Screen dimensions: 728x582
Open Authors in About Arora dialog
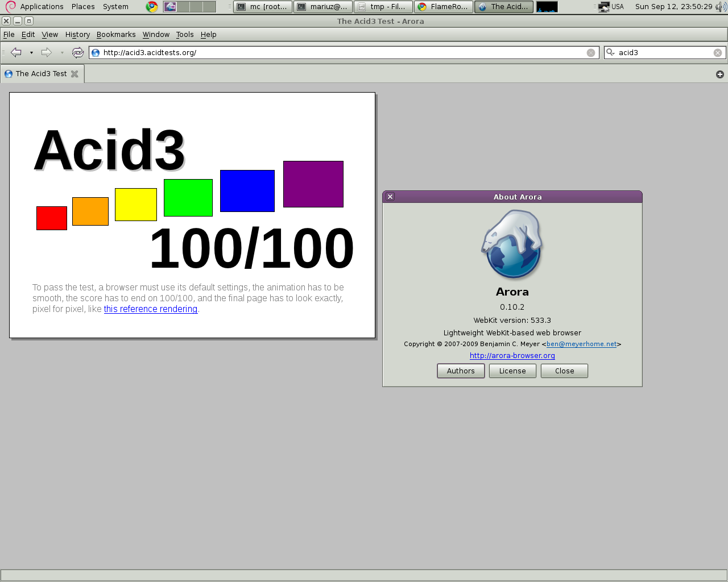pyautogui.click(x=461, y=371)
